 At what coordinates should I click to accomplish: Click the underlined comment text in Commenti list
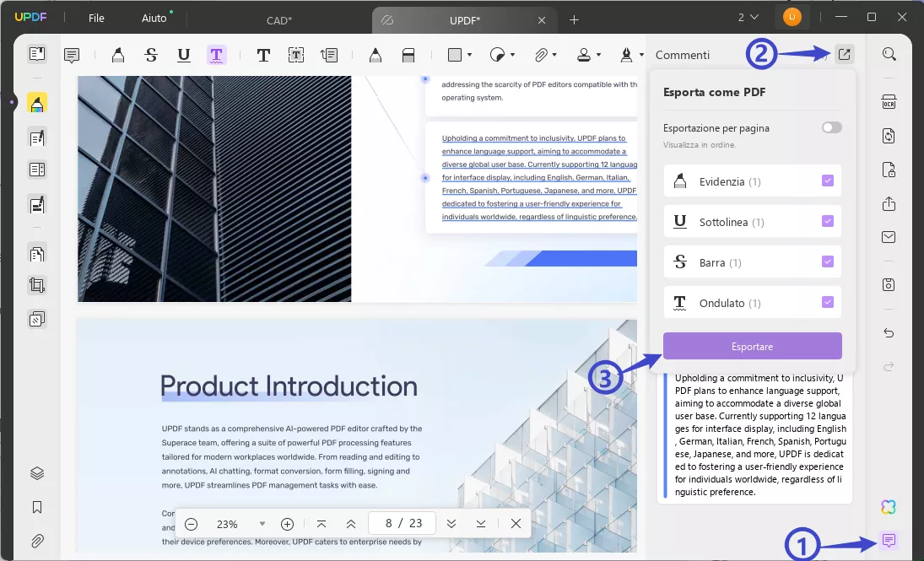coord(760,435)
